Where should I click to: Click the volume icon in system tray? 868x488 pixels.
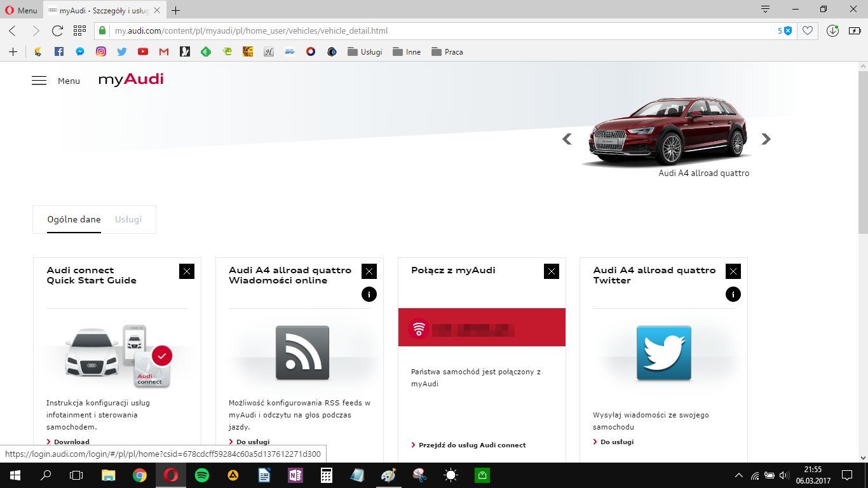click(784, 475)
